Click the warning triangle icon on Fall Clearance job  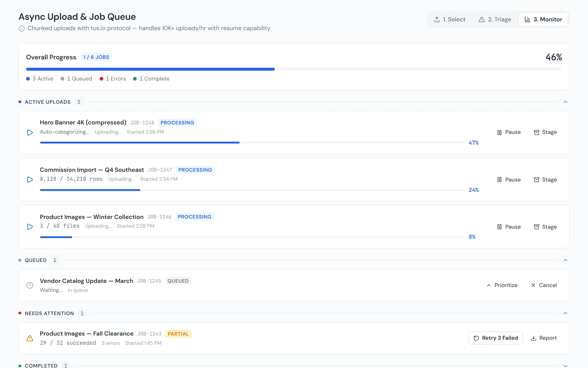tap(30, 338)
